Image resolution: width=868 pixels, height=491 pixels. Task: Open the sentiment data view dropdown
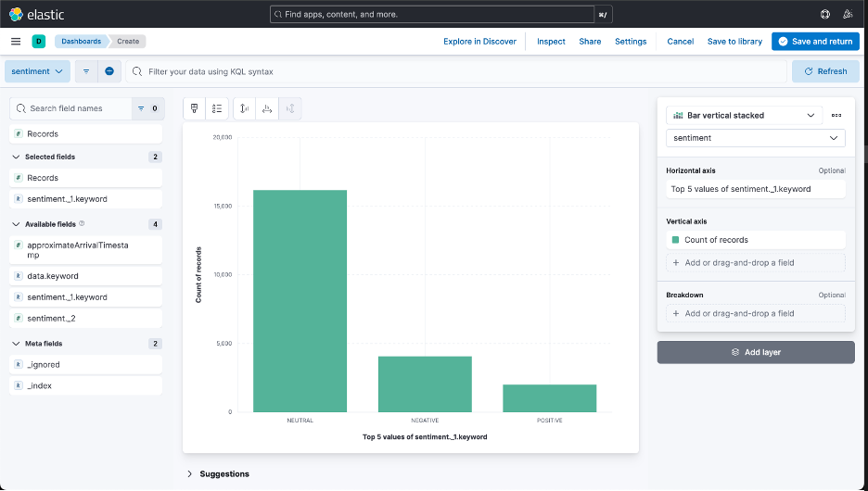37,71
